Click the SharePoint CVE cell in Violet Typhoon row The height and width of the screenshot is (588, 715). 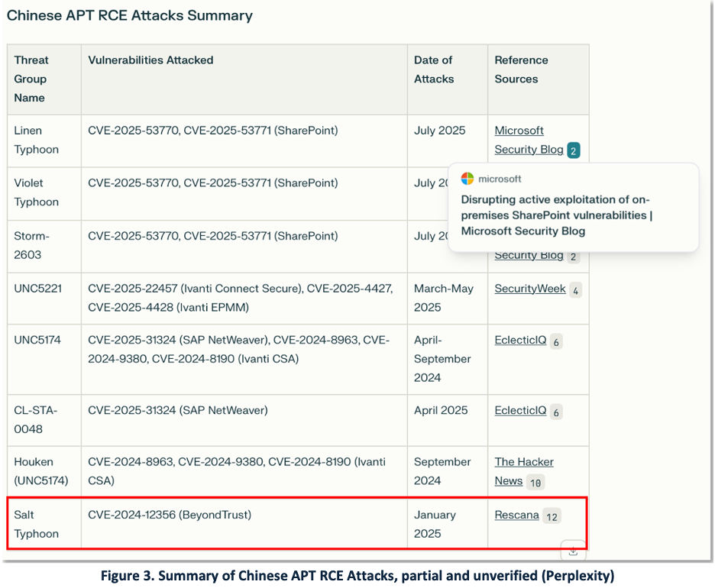[x=244, y=193]
